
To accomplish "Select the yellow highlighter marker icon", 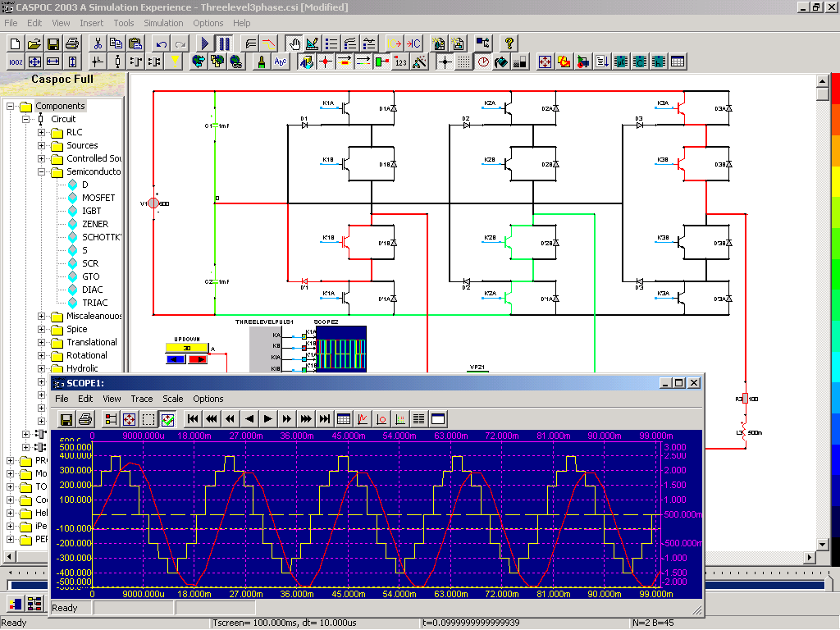I will (x=174, y=62).
